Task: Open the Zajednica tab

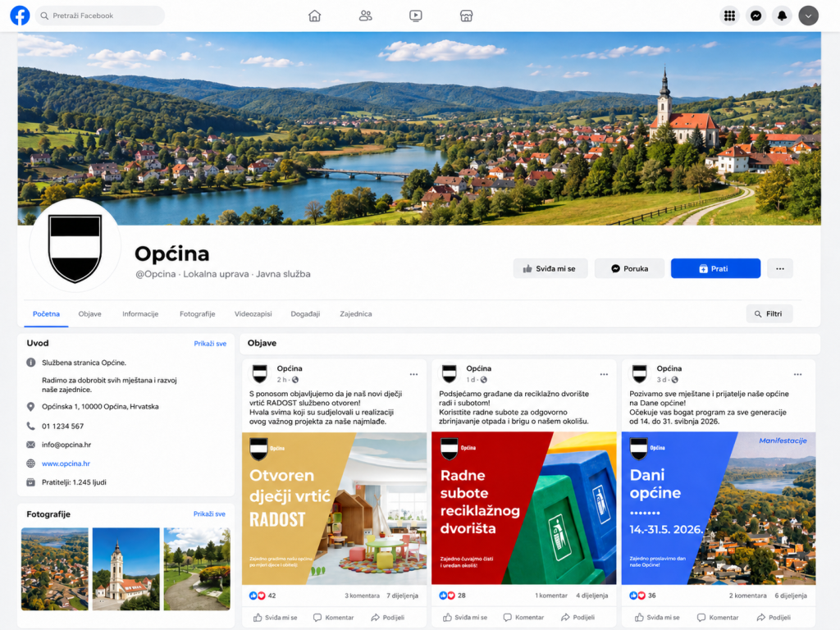Action: coord(356,314)
